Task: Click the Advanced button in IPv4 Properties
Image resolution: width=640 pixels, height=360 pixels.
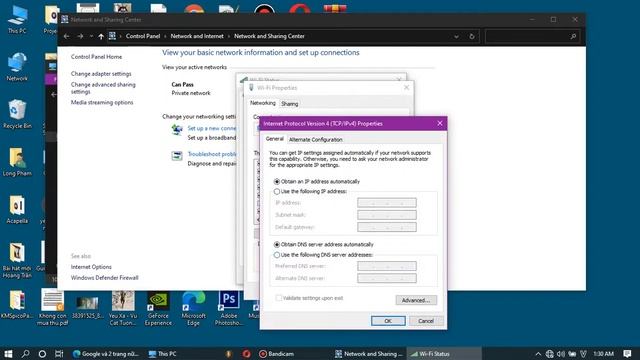Action: pyautogui.click(x=416, y=300)
